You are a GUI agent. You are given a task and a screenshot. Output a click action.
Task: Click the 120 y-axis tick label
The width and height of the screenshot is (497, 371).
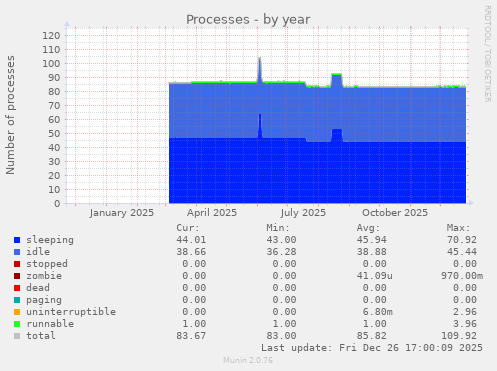(51, 36)
